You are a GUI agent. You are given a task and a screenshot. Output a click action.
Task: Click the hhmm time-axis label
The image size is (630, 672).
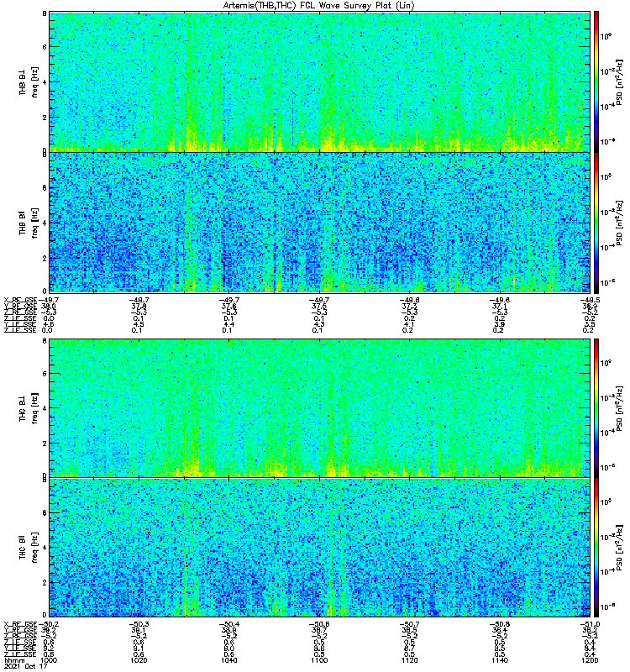pos(15,660)
